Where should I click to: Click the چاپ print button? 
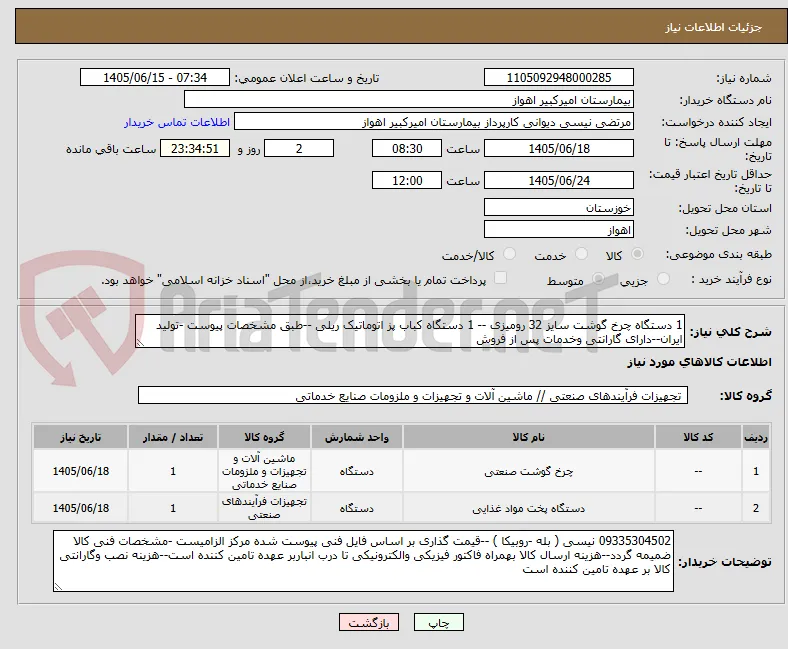tap(439, 622)
